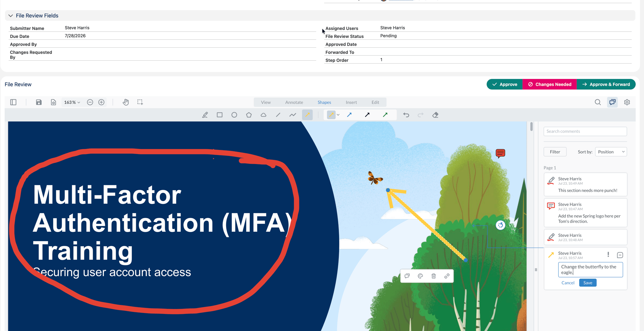Select the polygon shape tool
This screenshot has width=644, height=331.
(x=249, y=115)
